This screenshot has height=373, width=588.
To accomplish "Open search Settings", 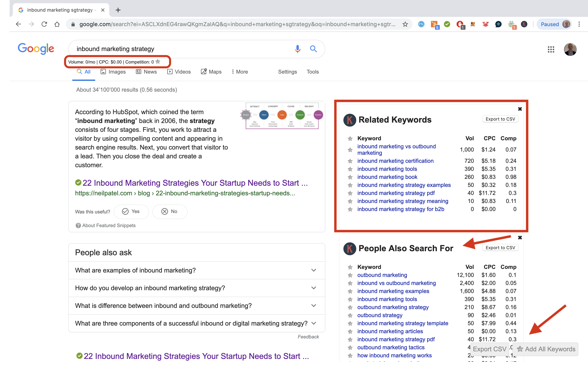I will (287, 72).
